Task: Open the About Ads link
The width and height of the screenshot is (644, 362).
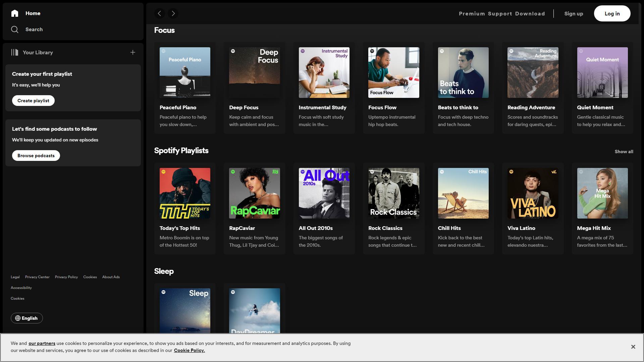Action: pos(111,277)
